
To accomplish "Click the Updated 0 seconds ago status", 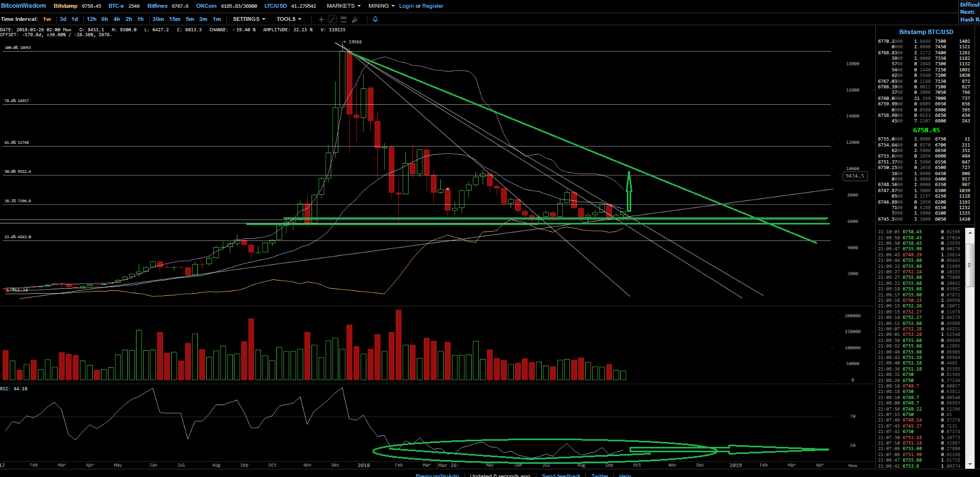I will (500, 475).
